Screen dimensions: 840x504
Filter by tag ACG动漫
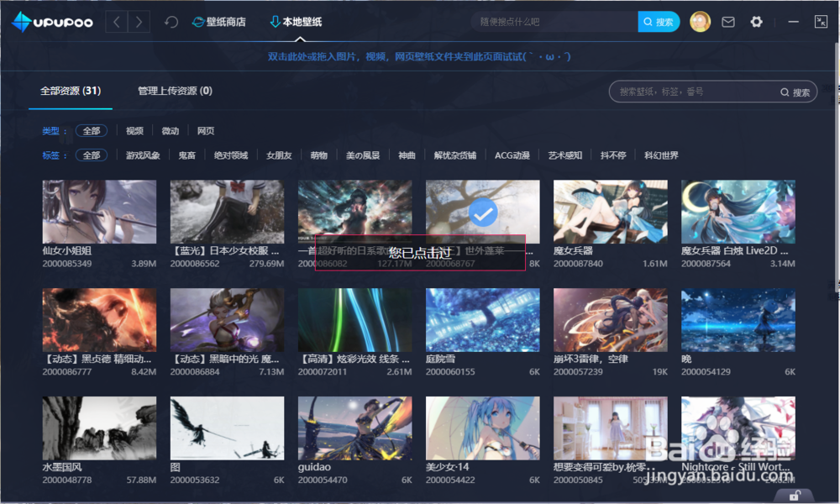click(x=512, y=155)
